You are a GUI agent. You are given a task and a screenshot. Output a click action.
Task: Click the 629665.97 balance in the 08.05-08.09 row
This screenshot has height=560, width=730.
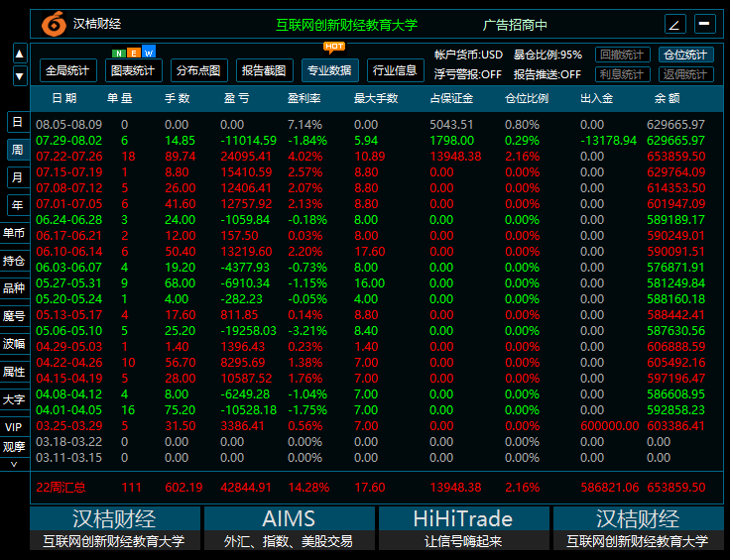coord(676,125)
